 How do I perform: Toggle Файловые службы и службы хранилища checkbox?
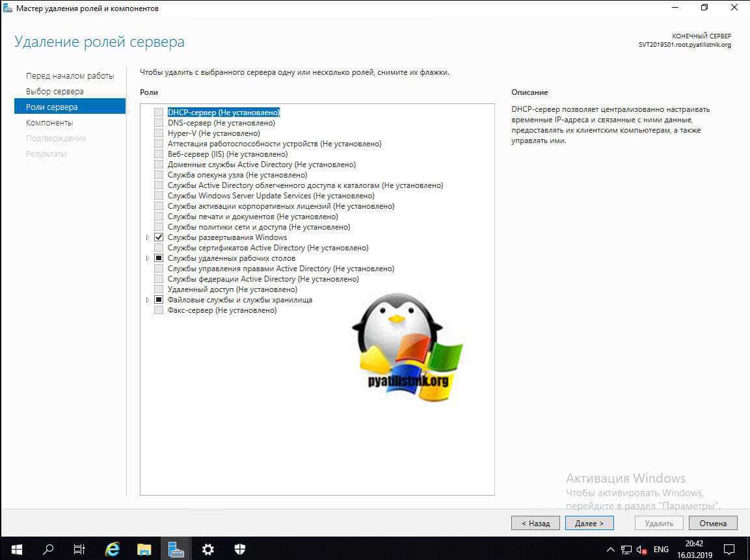159,300
